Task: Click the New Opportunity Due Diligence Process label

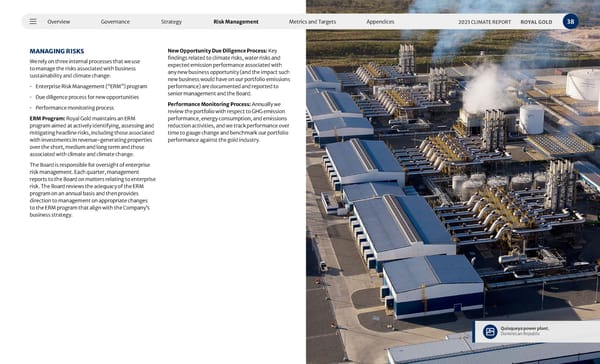Action: tap(217, 51)
